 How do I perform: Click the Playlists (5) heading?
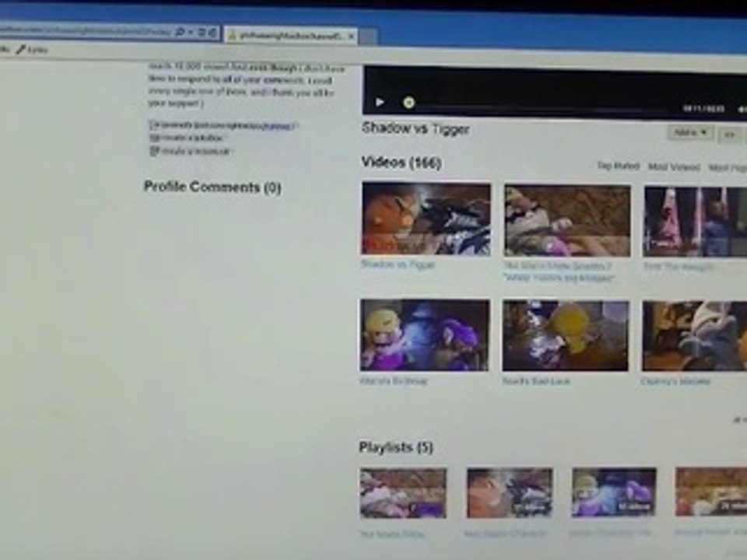click(x=396, y=447)
